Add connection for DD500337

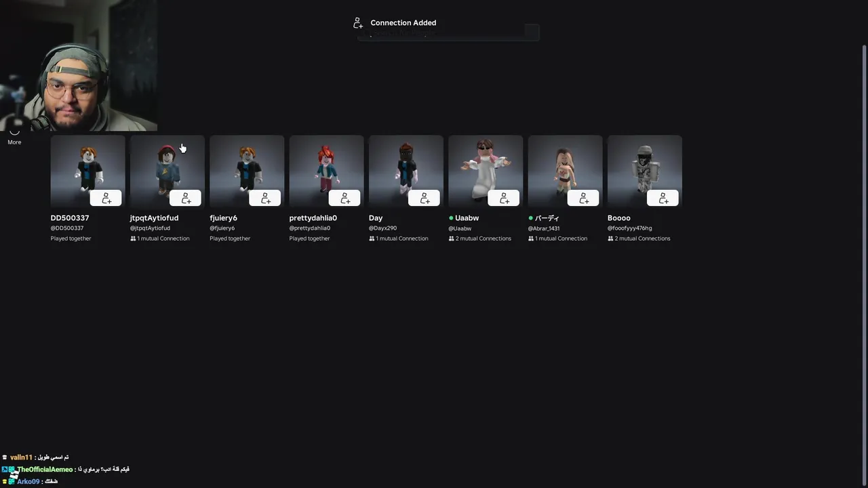106,198
